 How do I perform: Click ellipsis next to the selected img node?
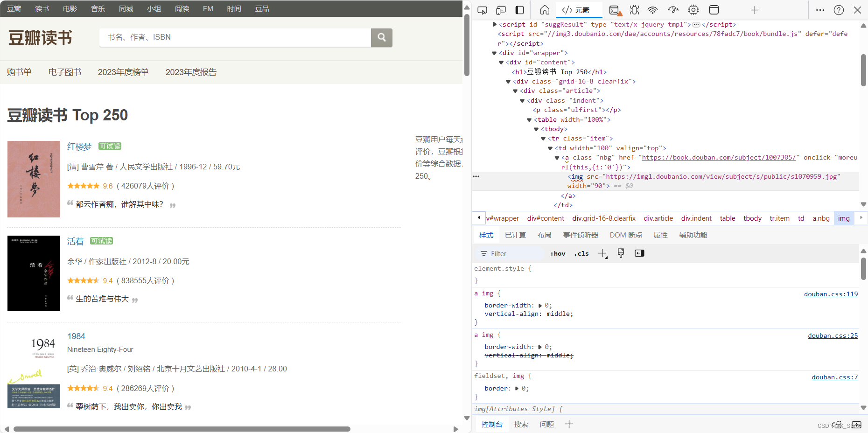476,176
